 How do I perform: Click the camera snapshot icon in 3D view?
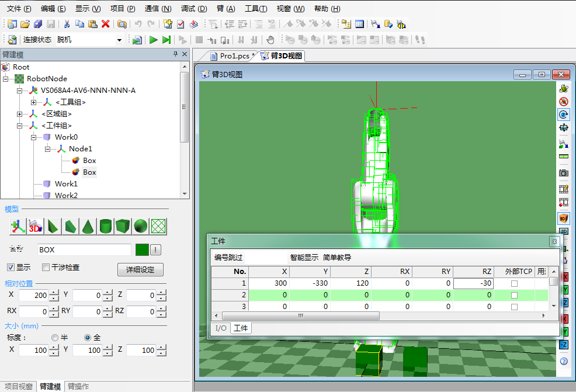coord(564,174)
